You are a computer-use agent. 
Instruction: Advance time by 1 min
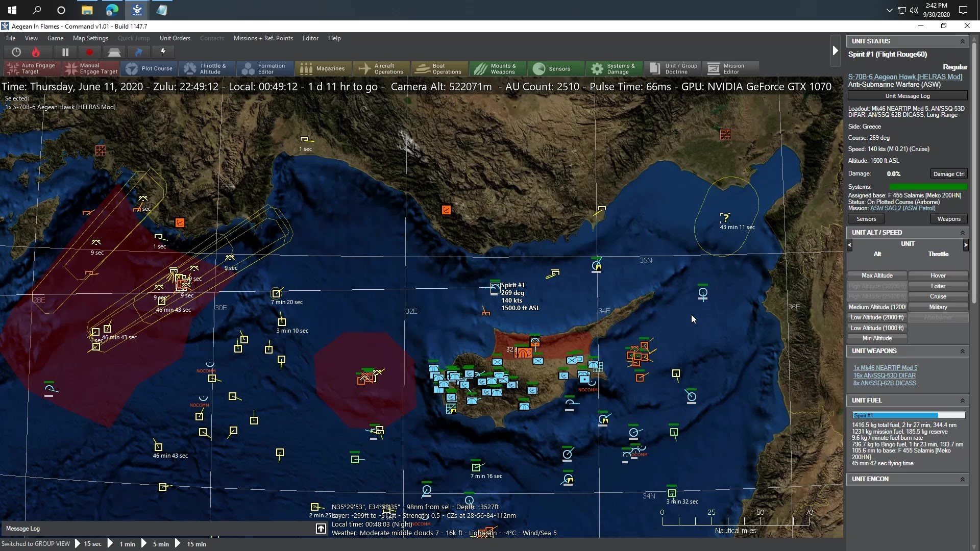(x=122, y=544)
